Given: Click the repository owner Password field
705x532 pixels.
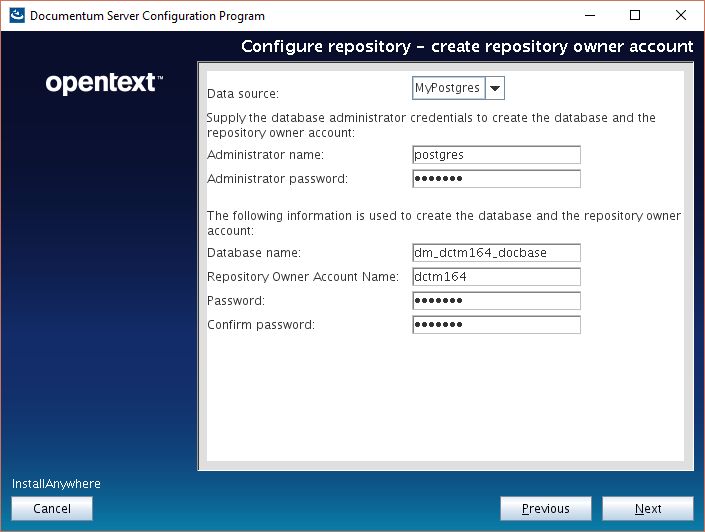Looking at the screenshot, I should [496, 301].
